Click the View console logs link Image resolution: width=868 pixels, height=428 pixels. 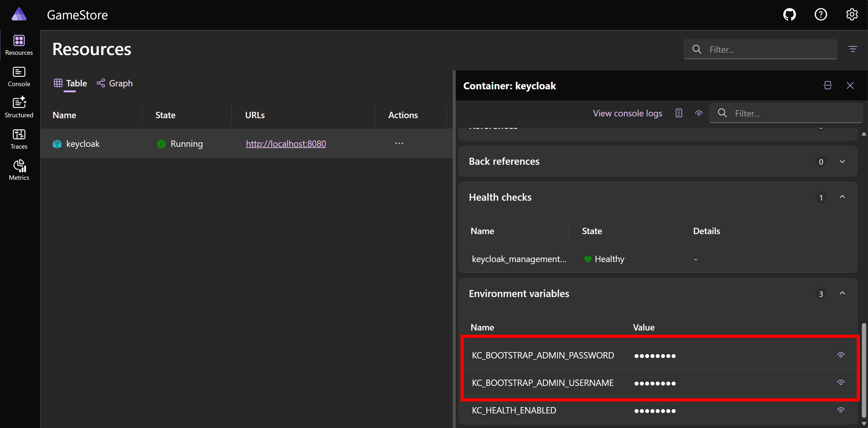coord(627,113)
